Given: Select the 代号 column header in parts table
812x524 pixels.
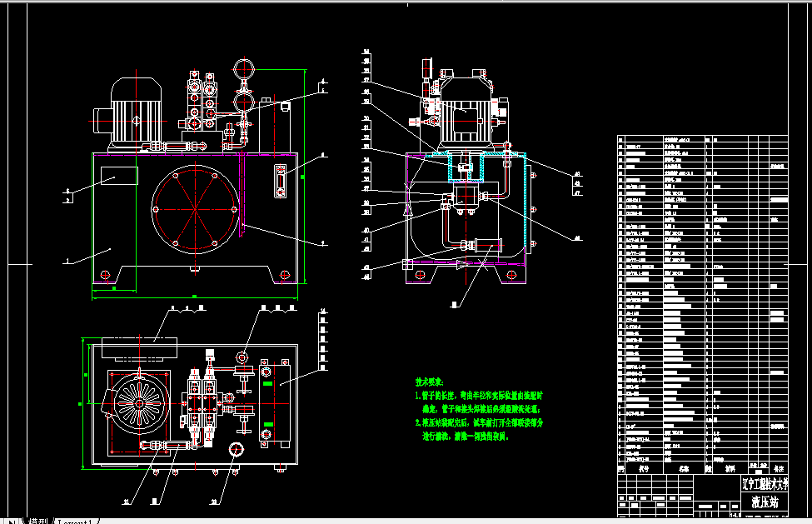Looking at the screenshot, I should (643, 468).
